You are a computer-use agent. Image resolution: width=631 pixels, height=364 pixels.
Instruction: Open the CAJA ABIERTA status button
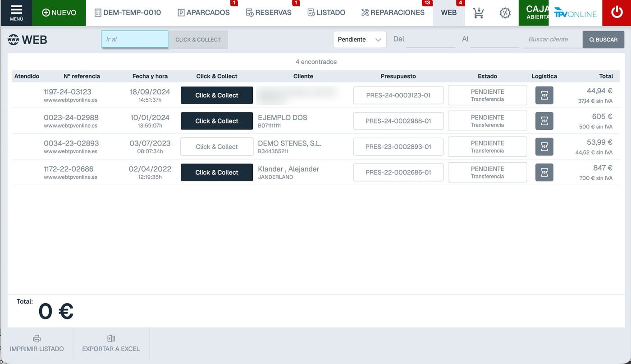tap(534, 13)
